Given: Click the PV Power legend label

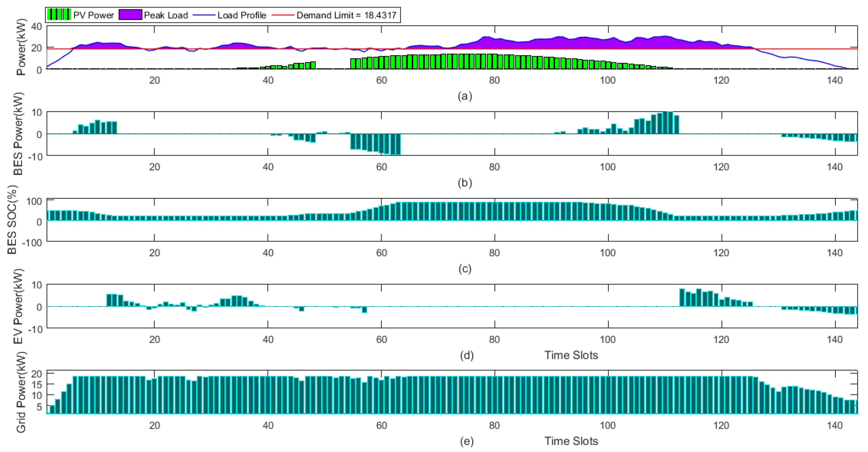Looking at the screenshot, I should pos(94,15).
